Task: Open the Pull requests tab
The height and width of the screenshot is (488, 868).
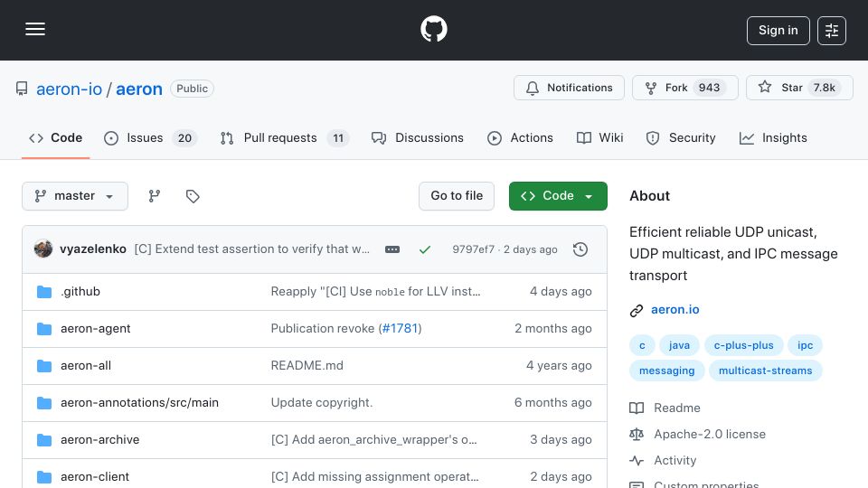Action: (284, 137)
